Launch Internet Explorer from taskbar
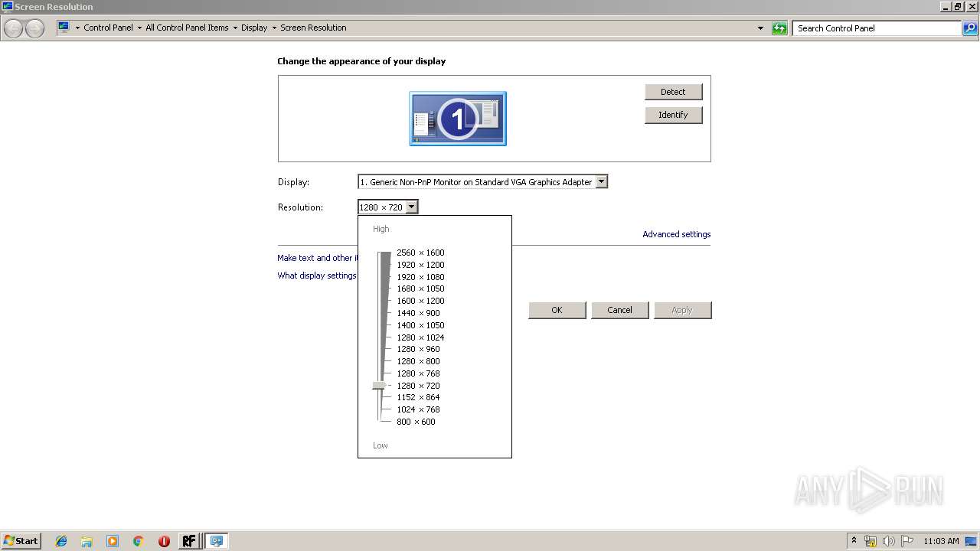Image resolution: width=980 pixels, height=551 pixels. 61,541
